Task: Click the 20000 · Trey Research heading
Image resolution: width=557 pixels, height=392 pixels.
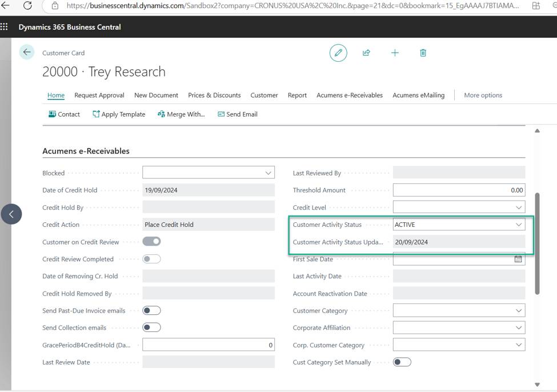Action: point(104,72)
